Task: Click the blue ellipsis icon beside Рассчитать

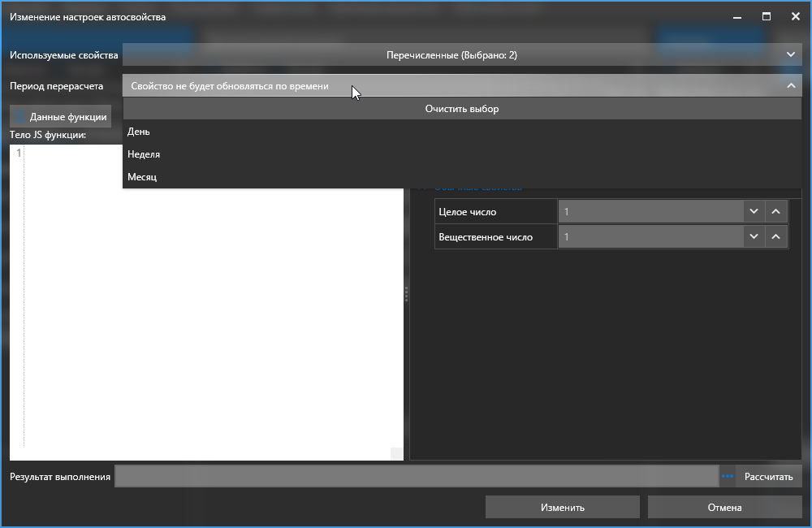Action: [727, 477]
